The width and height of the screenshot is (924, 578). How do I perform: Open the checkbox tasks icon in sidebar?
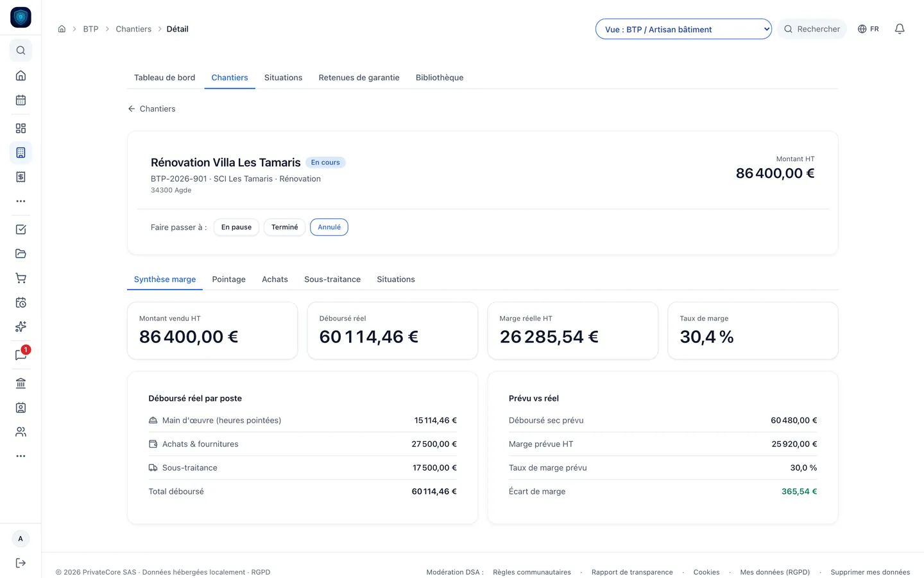(21, 229)
